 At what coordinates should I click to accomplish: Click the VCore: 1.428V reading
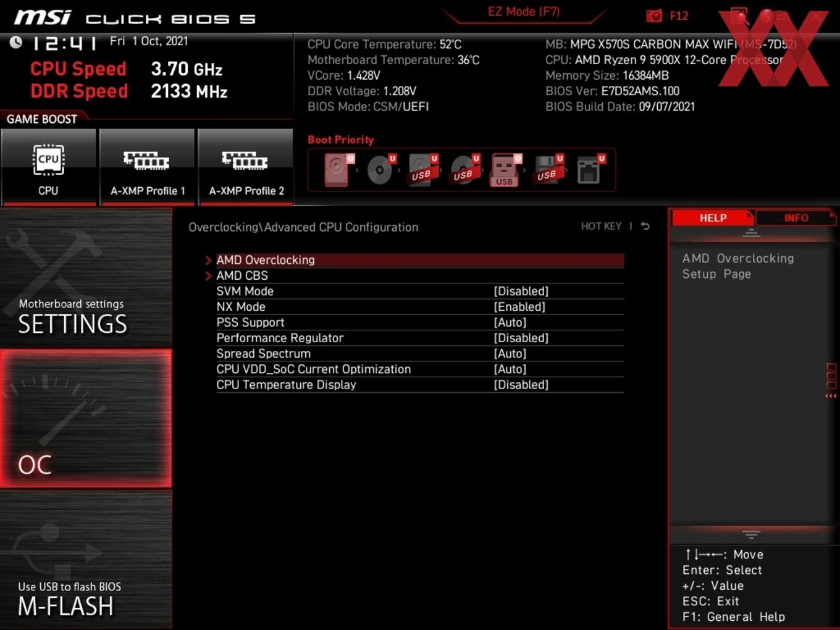click(x=344, y=75)
